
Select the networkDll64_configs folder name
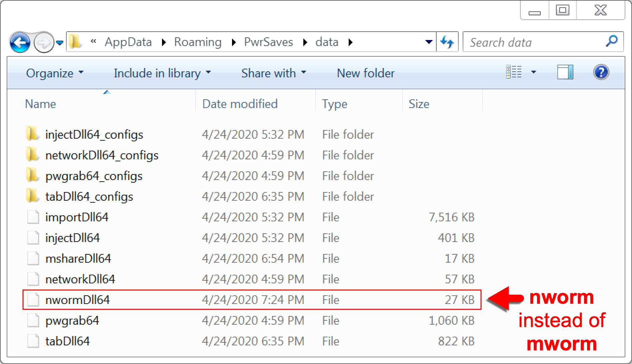pos(102,155)
